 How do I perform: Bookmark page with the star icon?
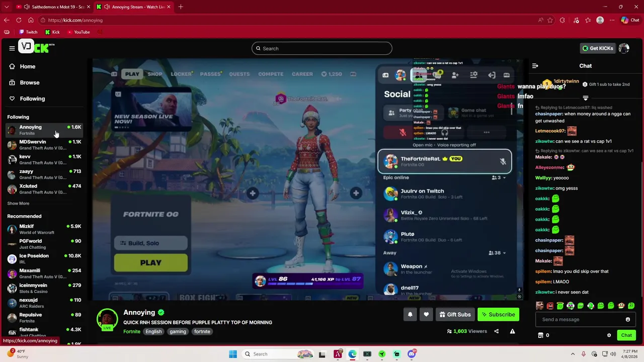(x=550, y=20)
